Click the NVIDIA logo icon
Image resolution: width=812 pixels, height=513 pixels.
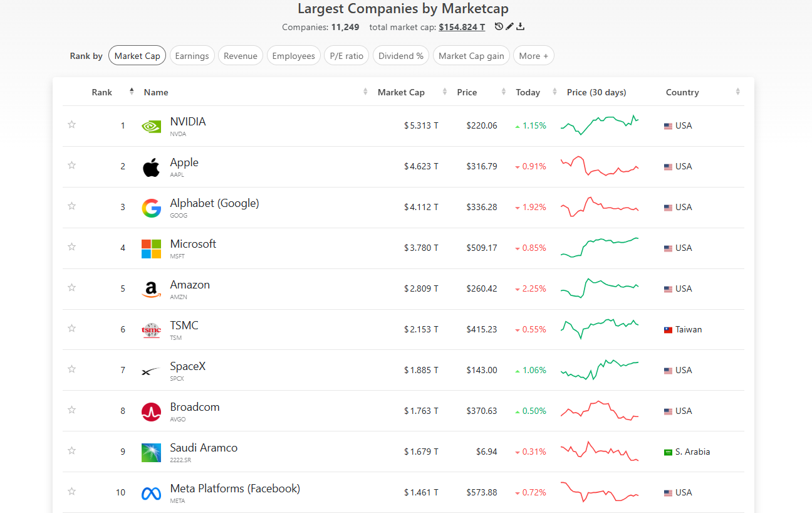(151, 126)
